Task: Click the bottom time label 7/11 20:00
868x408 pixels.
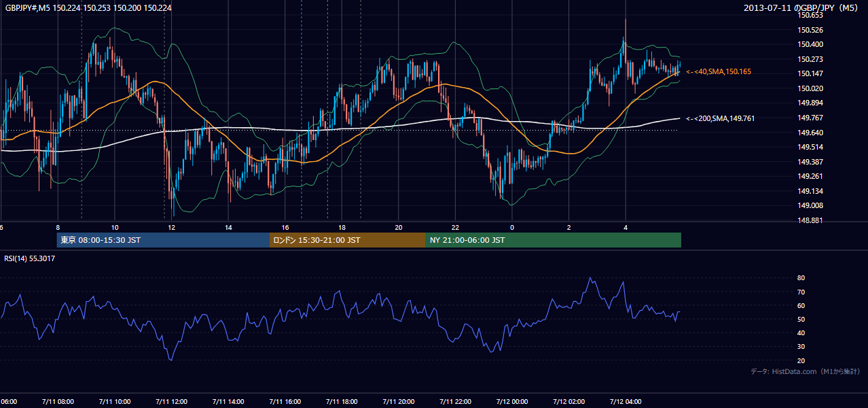Action: pos(399,401)
